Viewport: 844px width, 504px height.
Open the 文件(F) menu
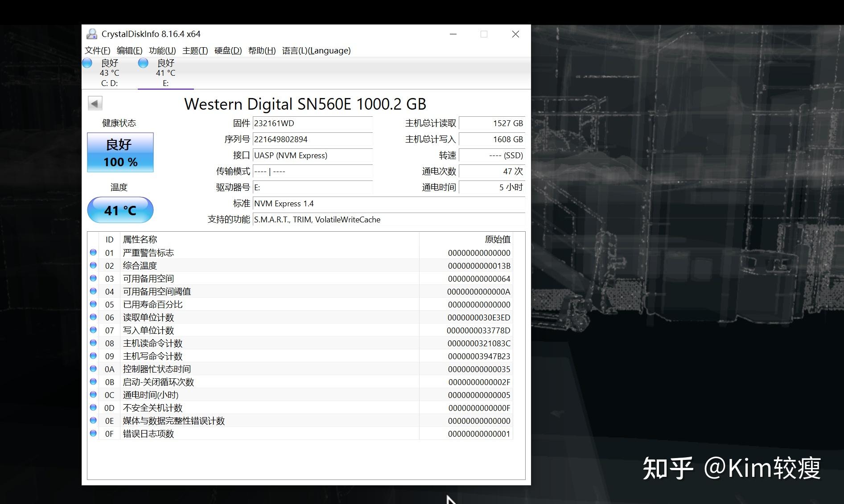coord(98,50)
